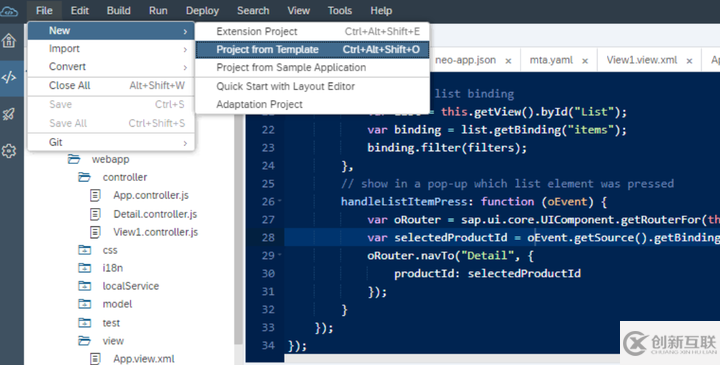Open the Home perspective icon in sidebar
The image size is (720, 365).
[9, 41]
